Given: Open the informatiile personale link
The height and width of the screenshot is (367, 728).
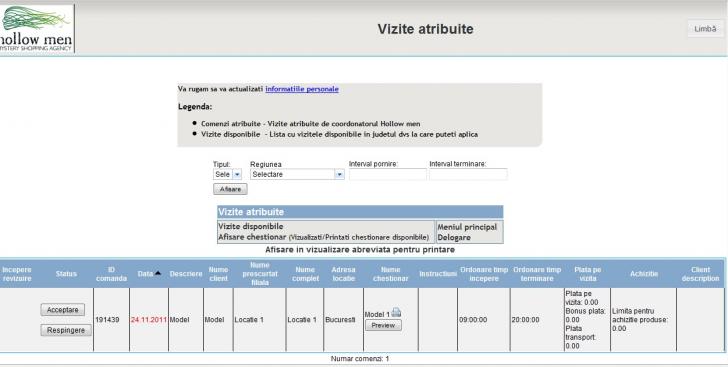Looking at the screenshot, I should click(x=302, y=89).
